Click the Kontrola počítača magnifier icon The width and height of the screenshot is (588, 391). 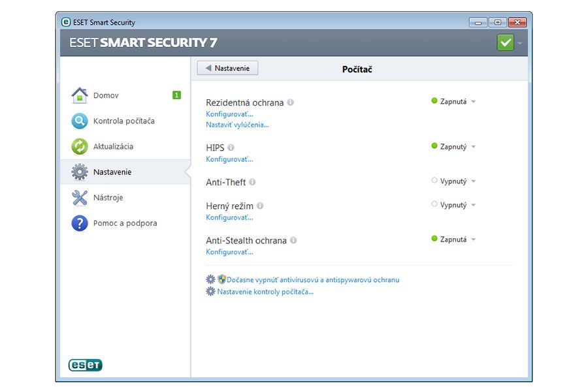point(80,121)
